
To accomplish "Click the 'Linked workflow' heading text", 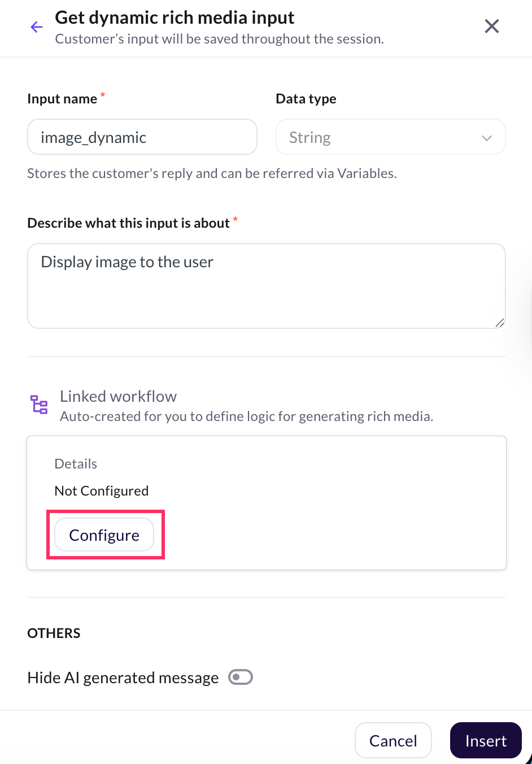I will (118, 397).
